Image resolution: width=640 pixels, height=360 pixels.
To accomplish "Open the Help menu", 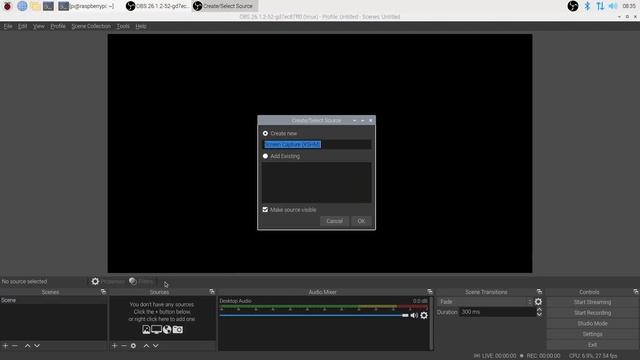I will tap(141, 26).
